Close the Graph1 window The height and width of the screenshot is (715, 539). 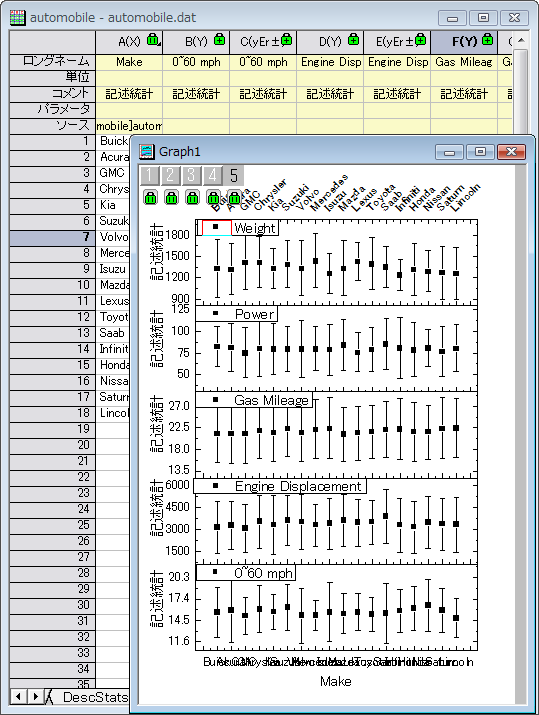click(511, 152)
